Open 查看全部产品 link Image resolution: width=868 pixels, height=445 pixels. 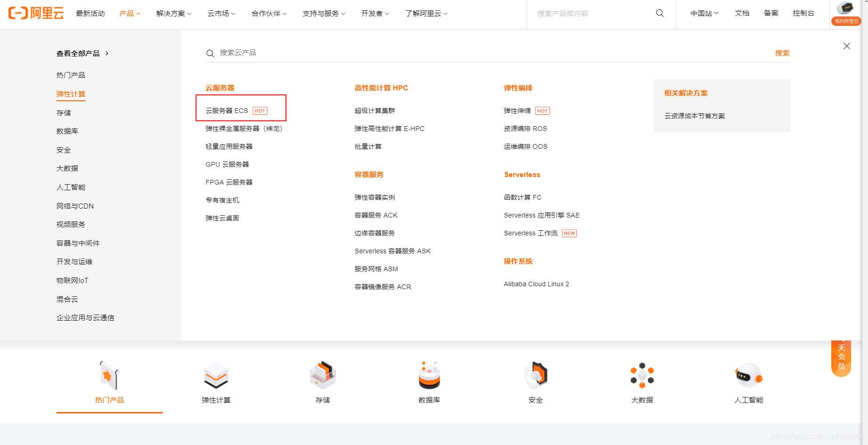(x=82, y=53)
